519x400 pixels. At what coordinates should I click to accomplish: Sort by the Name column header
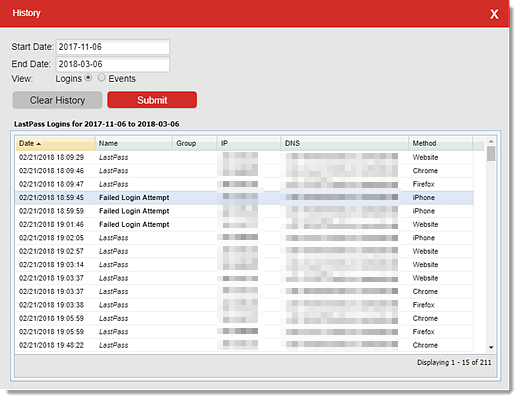pos(134,144)
